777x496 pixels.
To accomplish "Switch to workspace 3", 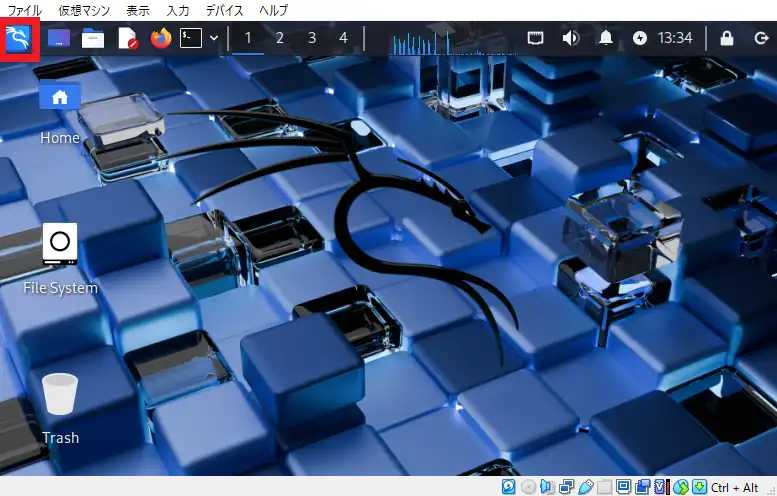I will pyautogui.click(x=312, y=38).
